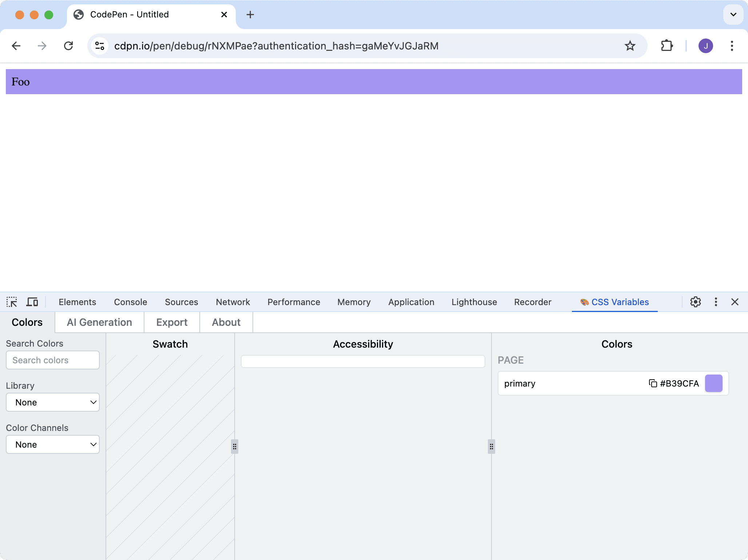Toggle the device toolbar icon
Viewport: 748px width, 560px height.
[x=32, y=302]
